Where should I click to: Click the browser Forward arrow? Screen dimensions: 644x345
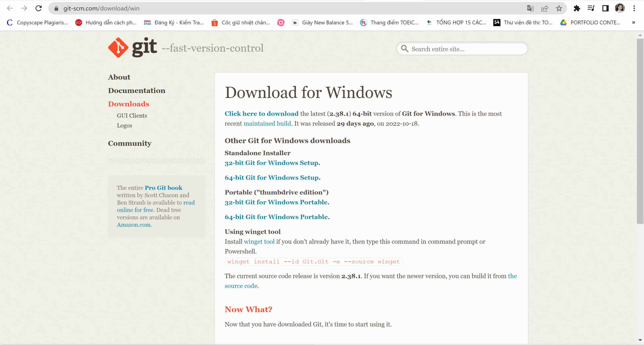click(x=24, y=8)
